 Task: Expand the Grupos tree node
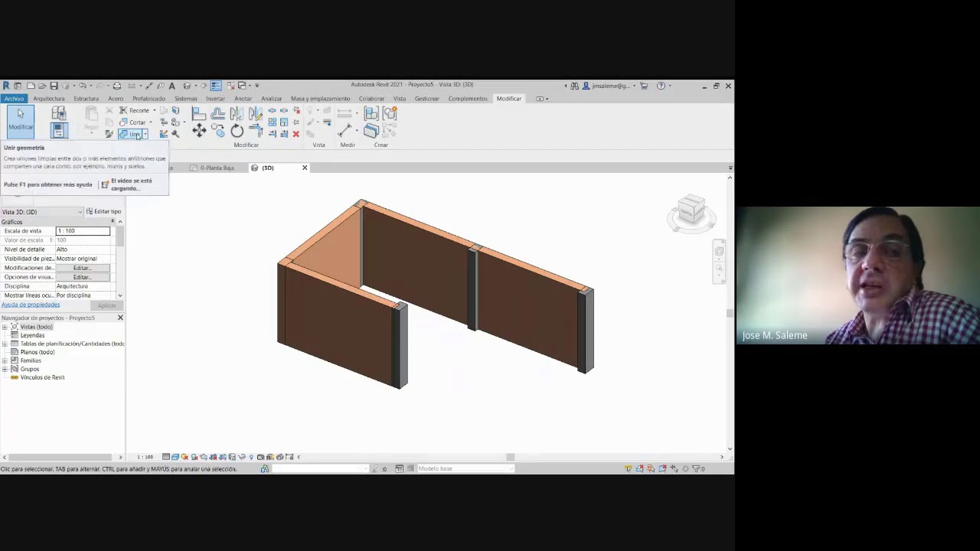5,369
